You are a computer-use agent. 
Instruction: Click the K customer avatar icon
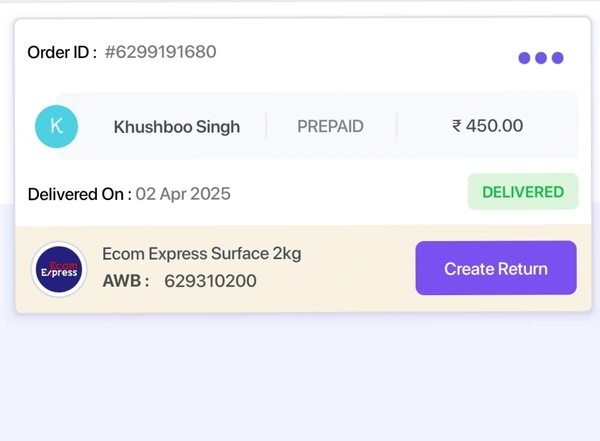click(x=56, y=126)
